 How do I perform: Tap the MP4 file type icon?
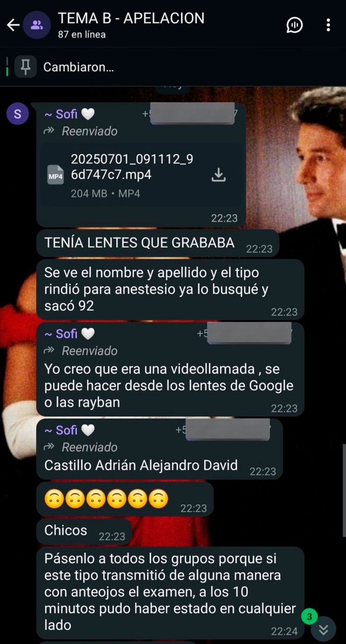coord(55,175)
